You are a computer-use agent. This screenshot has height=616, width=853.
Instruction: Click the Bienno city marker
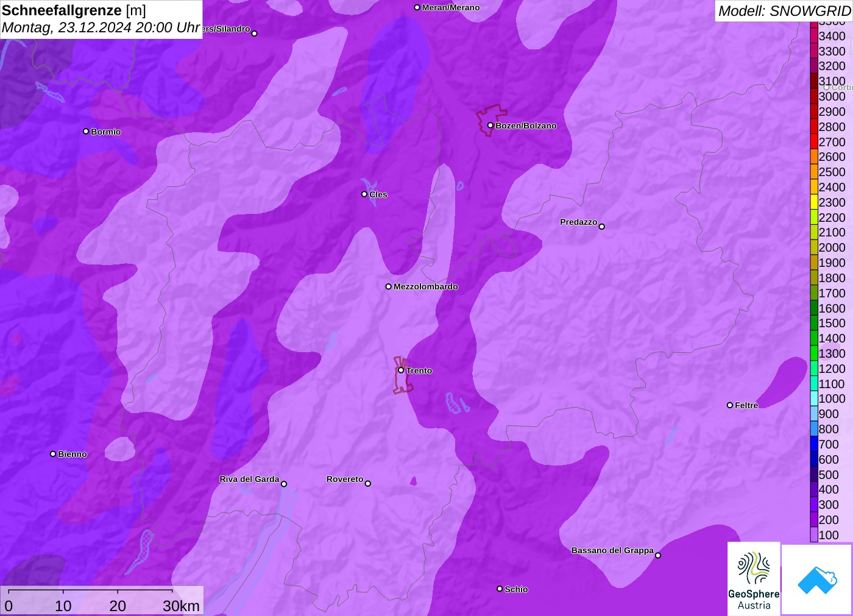click(x=53, y=454)
